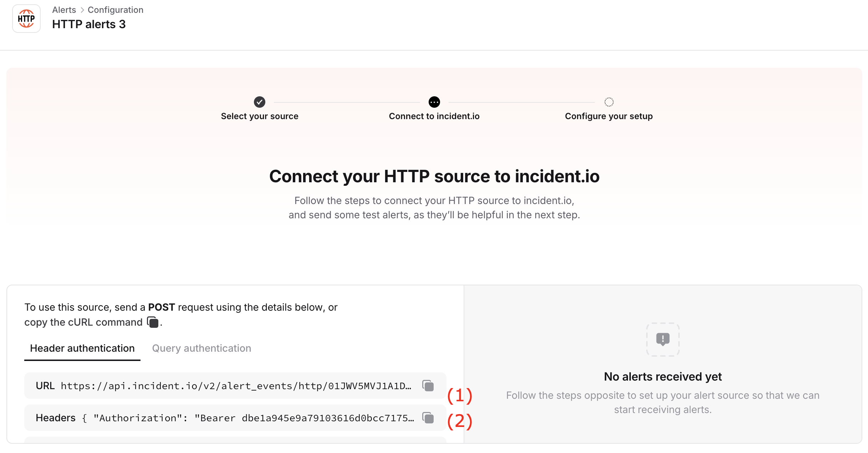Screen dimensions: 868x453
Task: Switch to Query authentication tab
Action: tap(201, 348)
